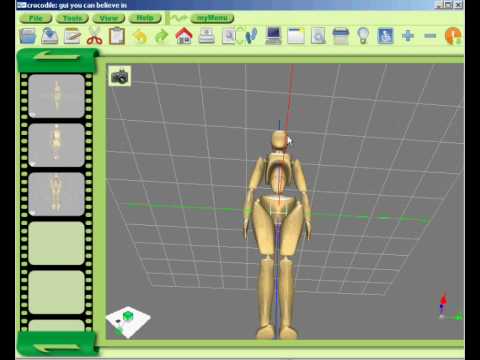
Task: Click the green squiggle icon beside Help
Action: pyautogui.click(x=176, y=18)
